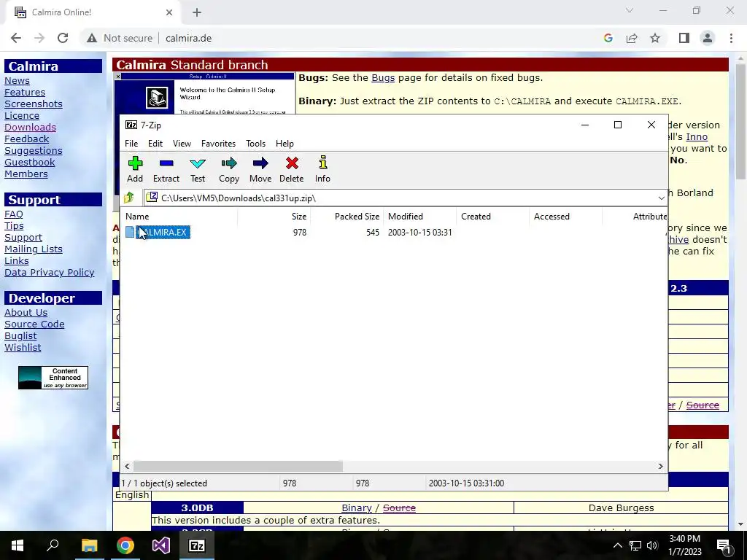This screenshot has height=560, width=747.
Task: Click the Move toolbar icon
Action: [260, 164]
